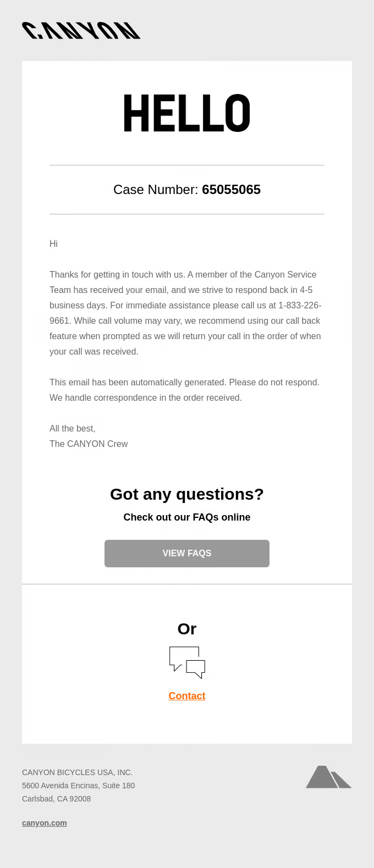Click the Canyon logo in header

tap(81, 31)
